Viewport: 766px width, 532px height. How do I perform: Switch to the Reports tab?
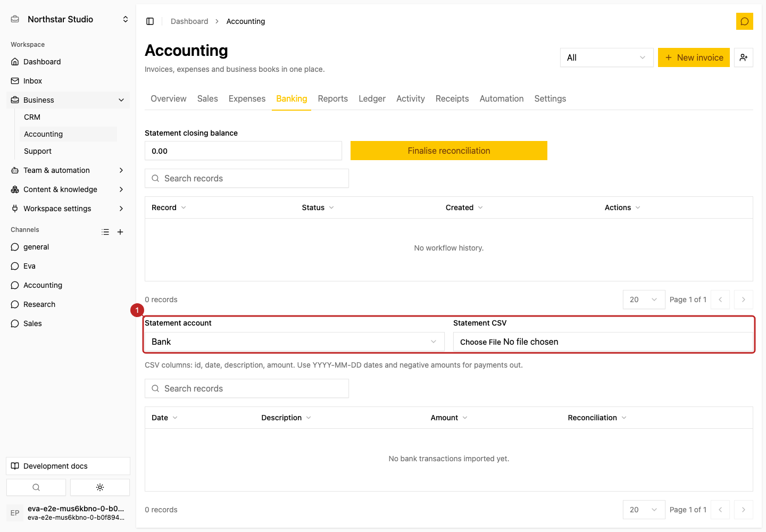tap(332, 99)
